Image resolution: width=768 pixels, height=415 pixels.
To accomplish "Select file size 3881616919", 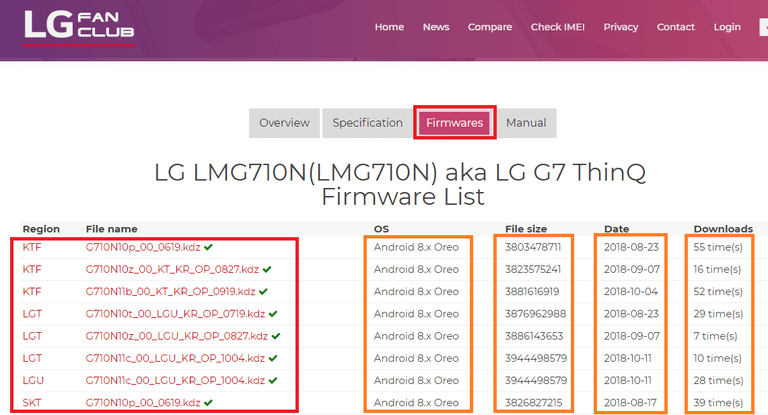I will pos(532,292).
